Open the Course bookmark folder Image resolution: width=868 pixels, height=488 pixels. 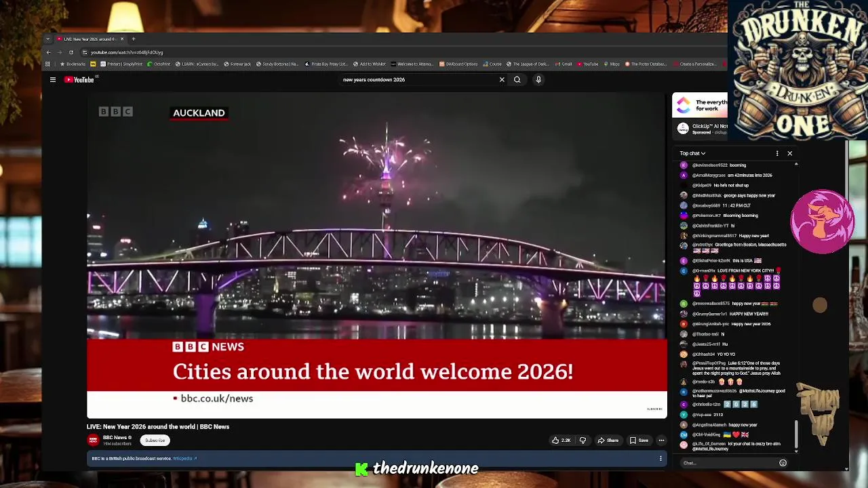492,64
